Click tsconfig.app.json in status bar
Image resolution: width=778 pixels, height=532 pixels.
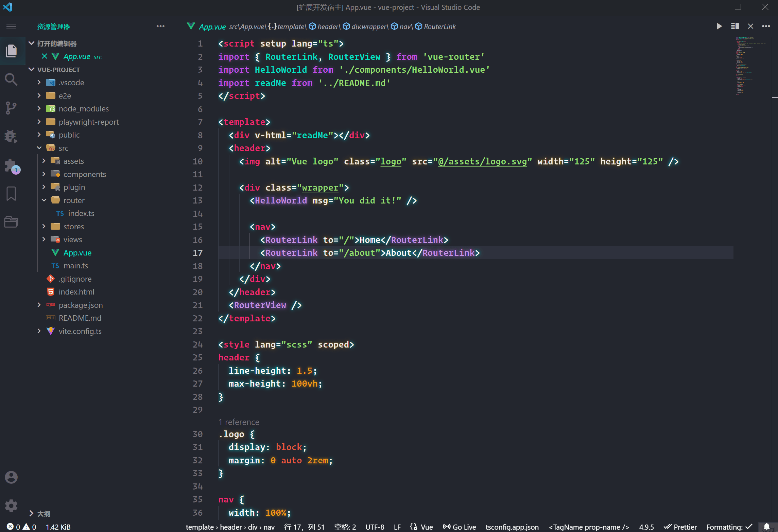[x=512, y=527]
